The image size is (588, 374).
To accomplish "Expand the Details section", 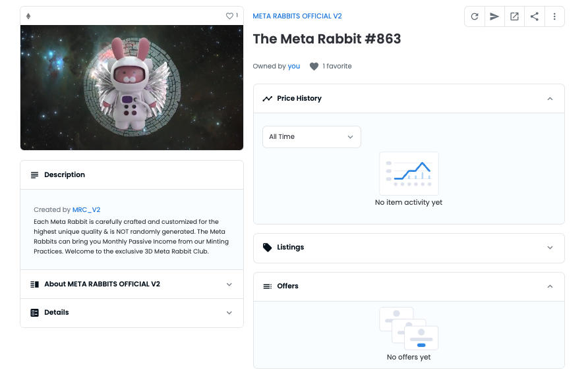I will point(229,313).
